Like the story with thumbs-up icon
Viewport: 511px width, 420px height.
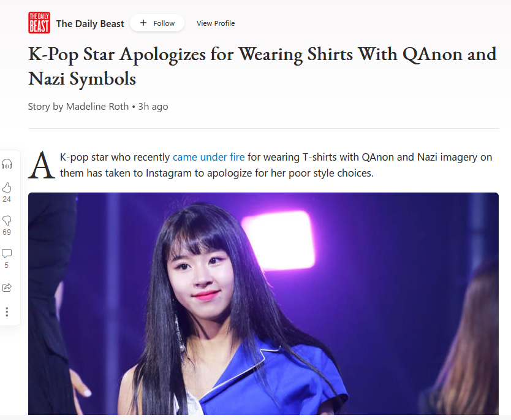pyautogui.click(x=7, y=188)
